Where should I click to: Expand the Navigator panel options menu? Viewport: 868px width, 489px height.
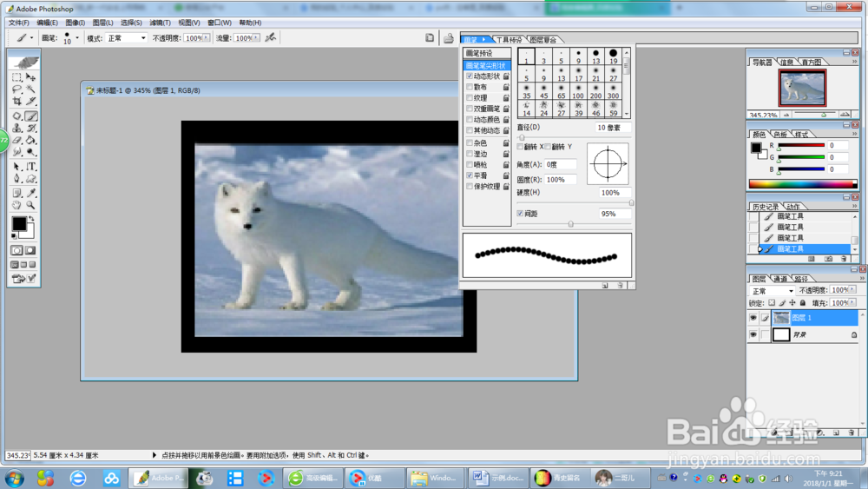pos(855,62)
